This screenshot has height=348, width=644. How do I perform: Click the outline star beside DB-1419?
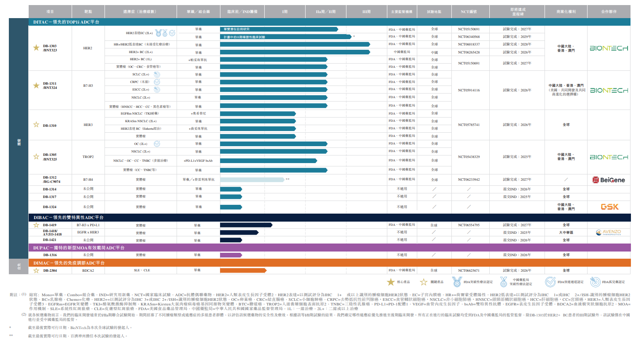point(36,225)
